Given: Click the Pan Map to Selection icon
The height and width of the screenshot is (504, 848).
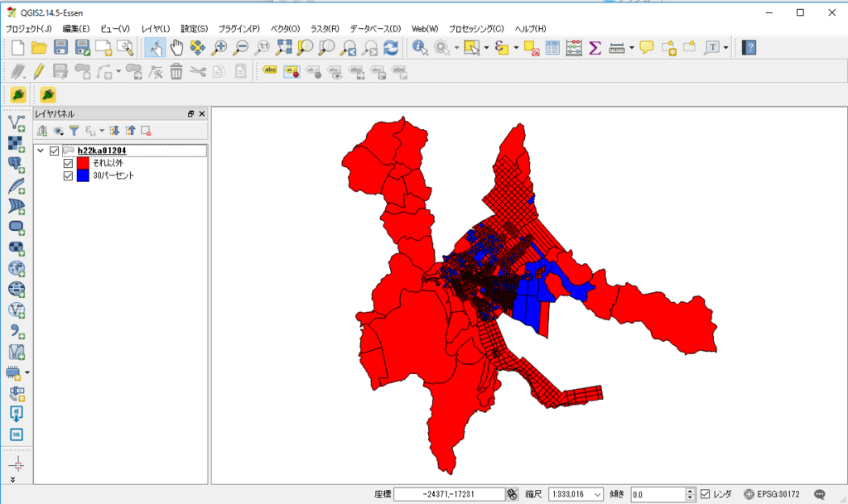Looking at the screenshot, I should pyautogui.click(x=197, y=47).
